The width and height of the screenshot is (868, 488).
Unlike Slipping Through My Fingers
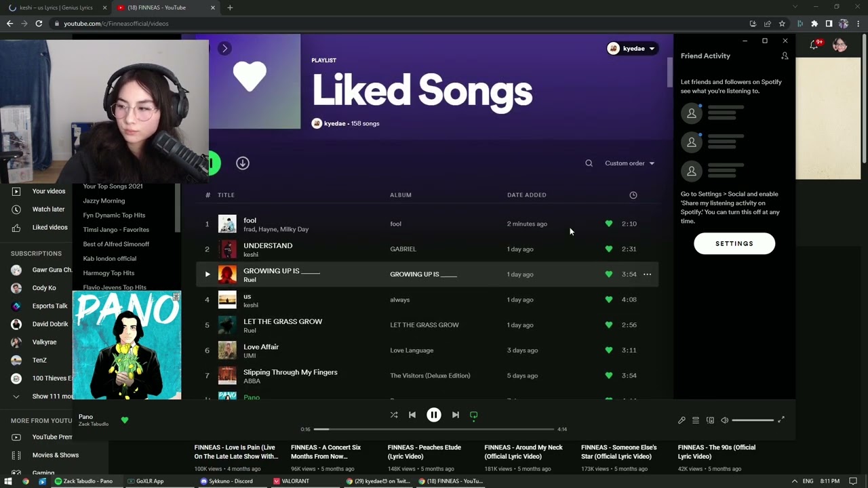point(608,375)
